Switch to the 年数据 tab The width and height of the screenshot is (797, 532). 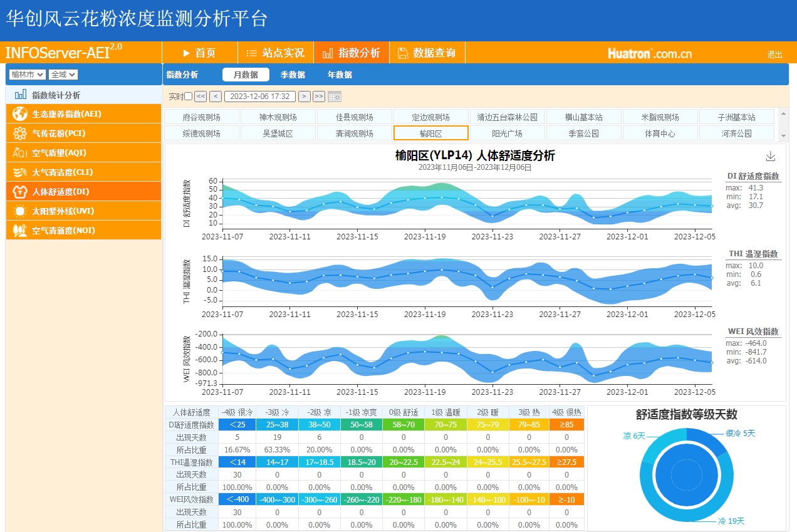(340, 75)
